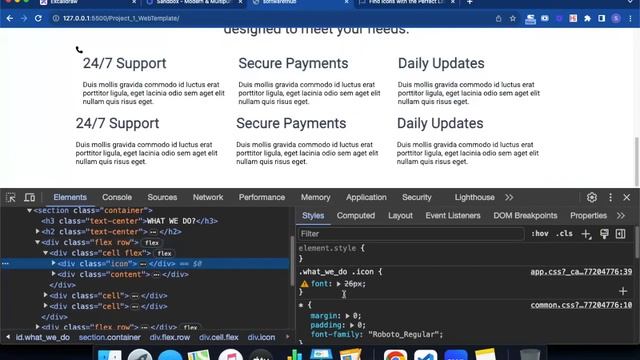Image resolution: width=640 pixels, height=360 pixels.
Task: Click the phone icon above 24/7 Support
Action: click(x=79, y=50)
